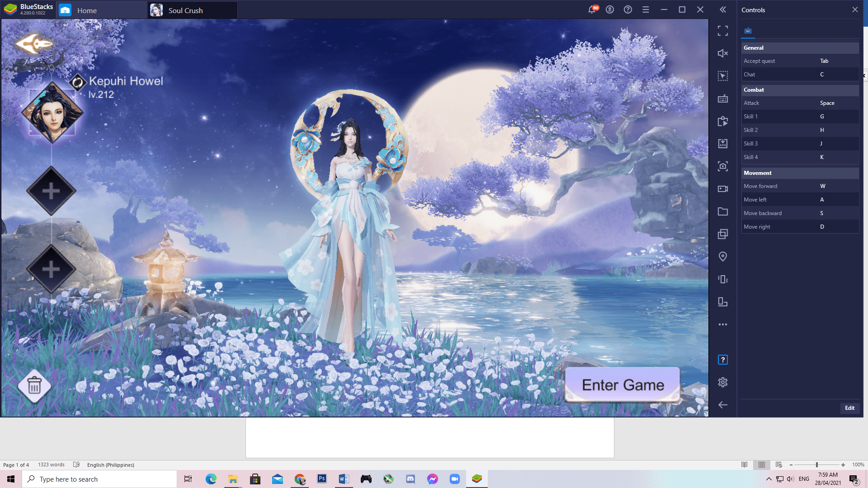Click the Word zoom slider handle

click(817, 465)
